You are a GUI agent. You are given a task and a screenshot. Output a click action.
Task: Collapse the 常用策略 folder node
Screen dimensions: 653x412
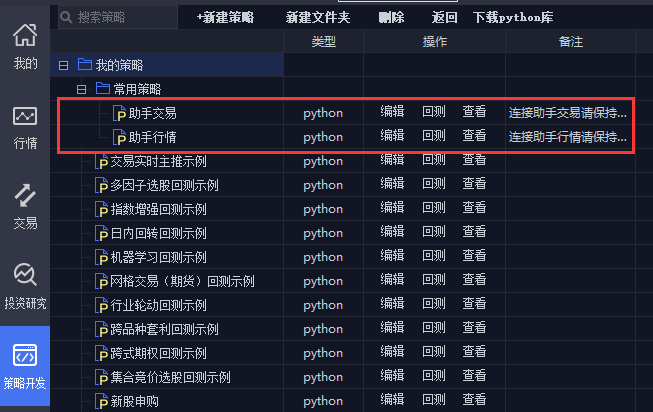pos(82,89)
